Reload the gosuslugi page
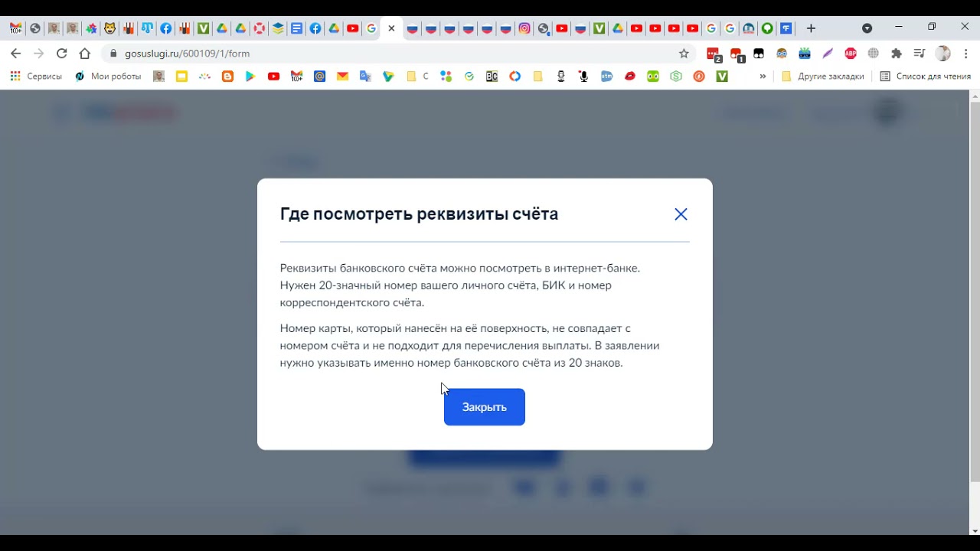The width and height of the screenshot is (980, 551). pyautogui.click(x=62, y=54)
